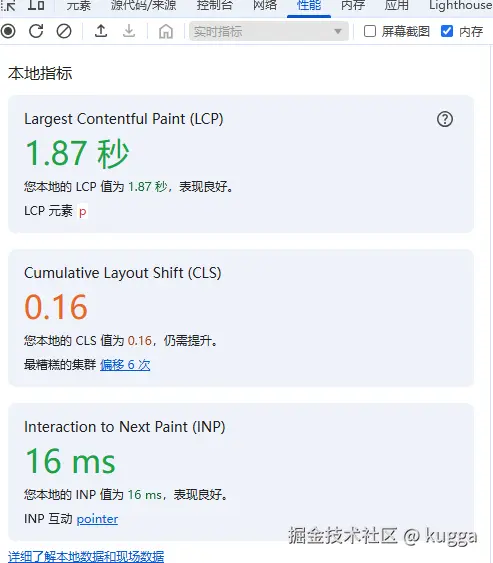Click the 1.87 秒 LCP value
Image resolution: width=493 pixels, height=563 pixels.
(x=77, y=154)
